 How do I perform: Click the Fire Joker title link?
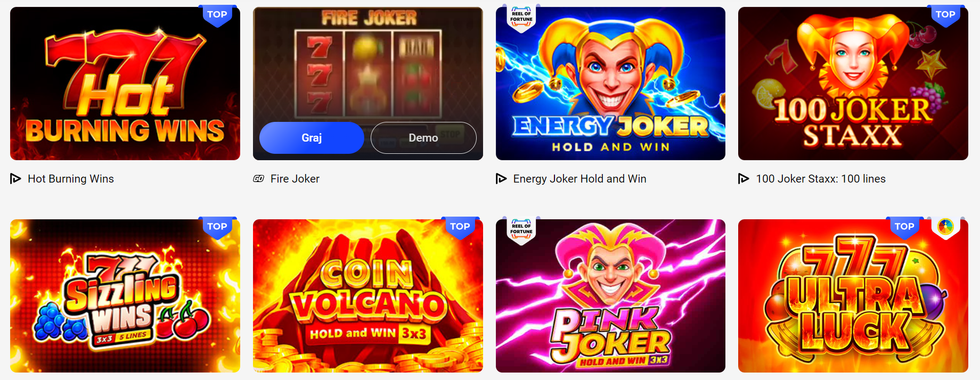(295, 179)
